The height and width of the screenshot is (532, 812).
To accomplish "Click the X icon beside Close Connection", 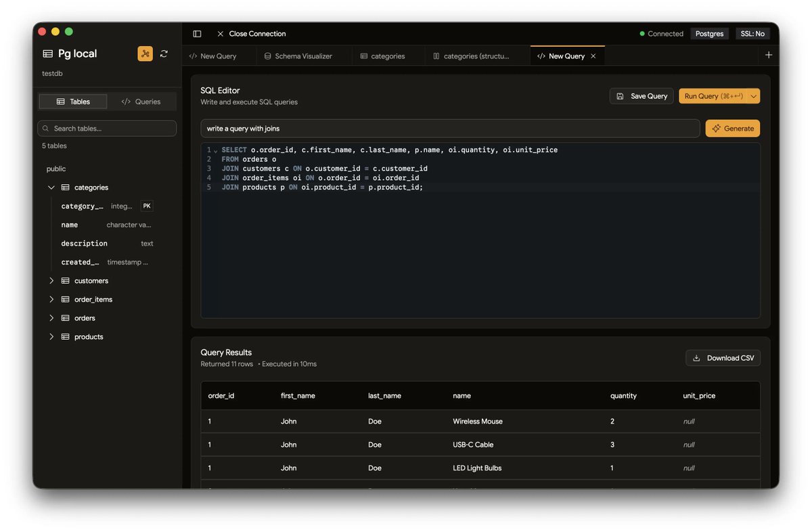I will (221, 34).
